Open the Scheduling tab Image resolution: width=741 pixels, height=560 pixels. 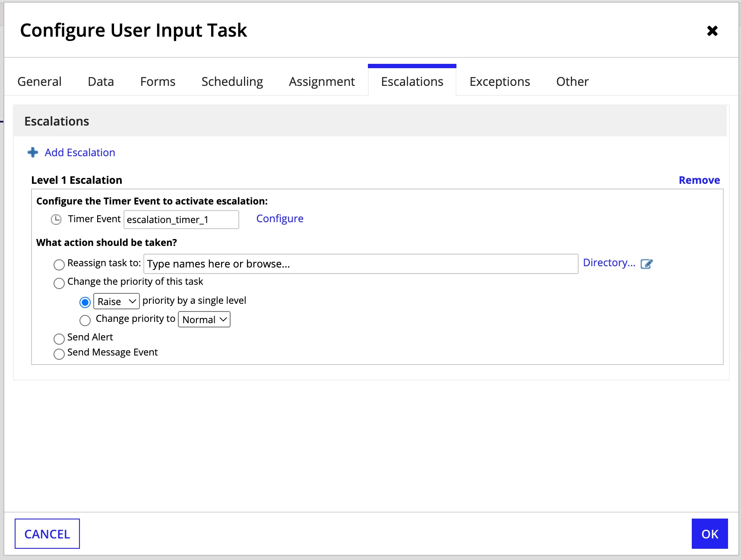232,82
